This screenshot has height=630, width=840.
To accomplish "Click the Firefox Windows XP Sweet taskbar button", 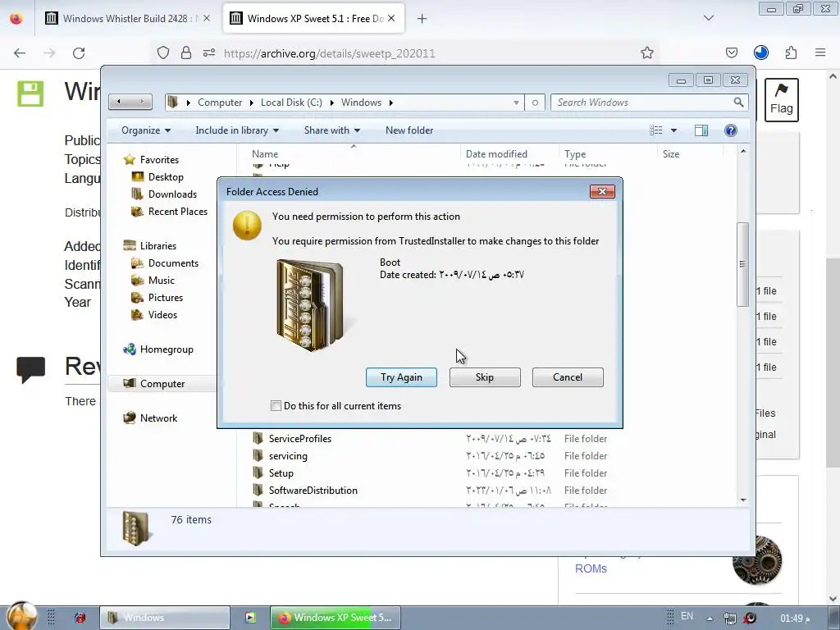I will pos(336,618).
